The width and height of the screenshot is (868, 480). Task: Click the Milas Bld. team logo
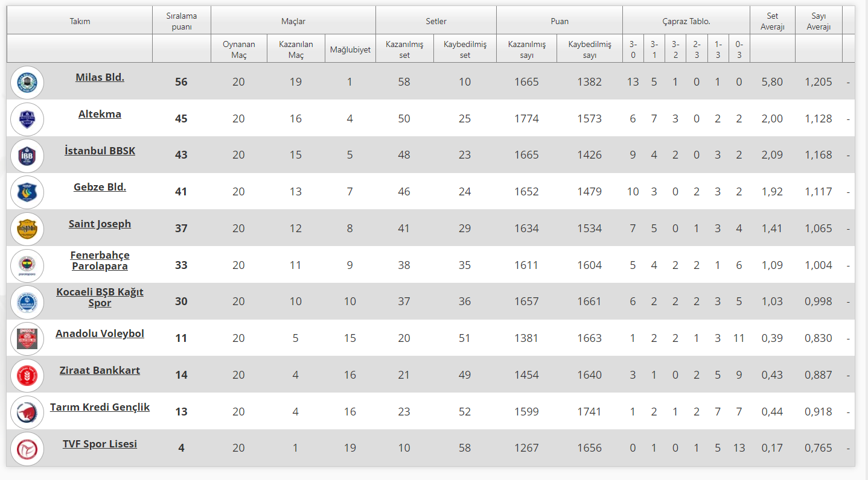coord(27,82)
